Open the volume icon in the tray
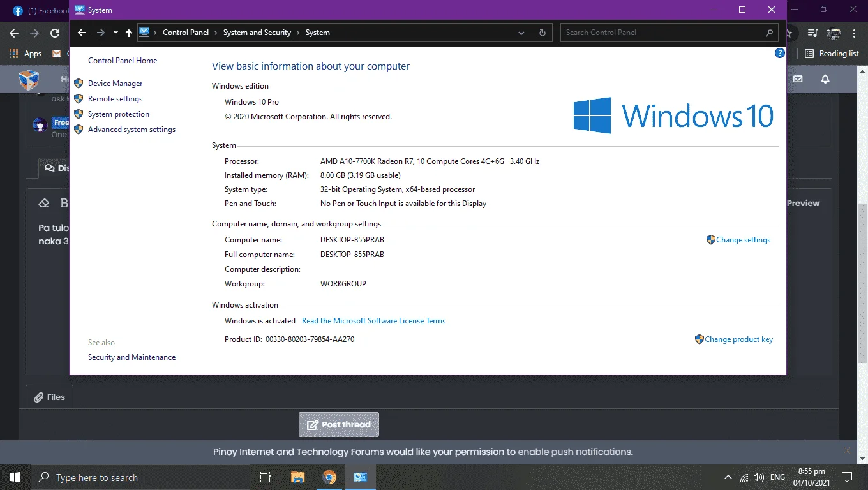The width and height of the screenshot is (868, 490). pyautogui.click(x=759, y=477)
